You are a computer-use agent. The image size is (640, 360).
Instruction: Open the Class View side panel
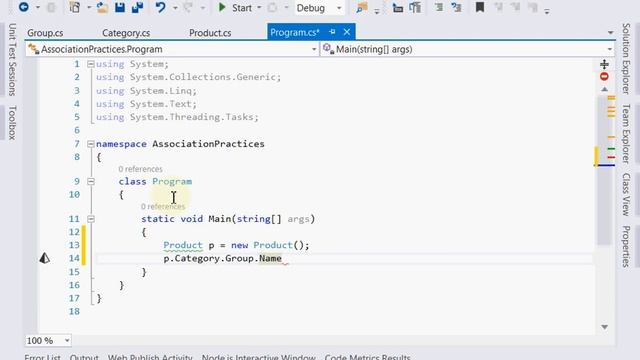[x=626, y=194]
